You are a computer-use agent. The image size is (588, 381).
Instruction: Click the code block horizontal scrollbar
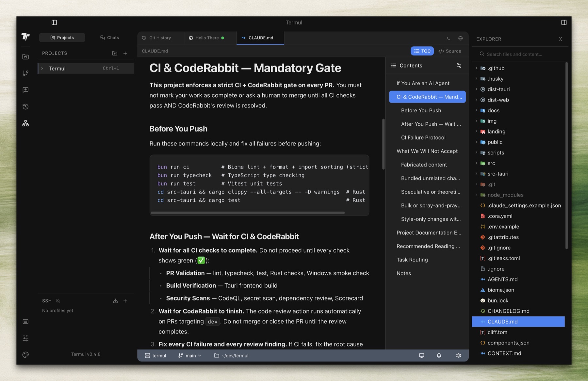[248, 213]
